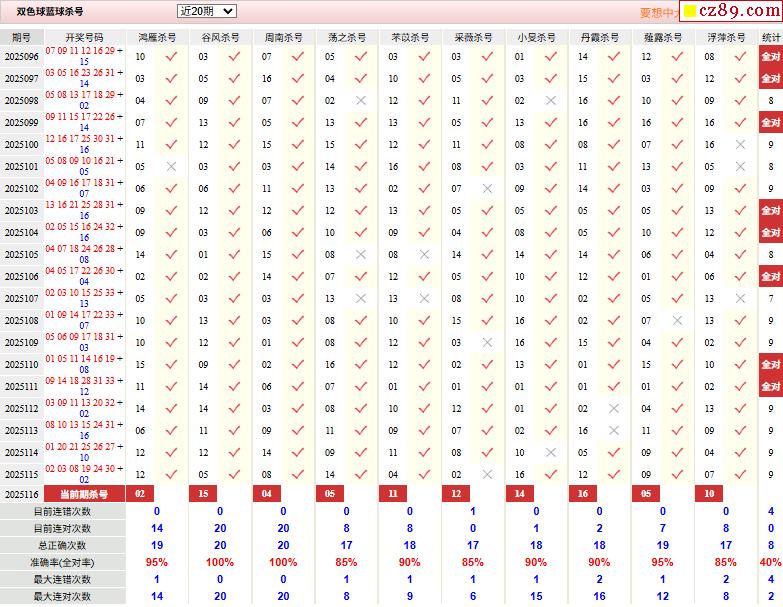Click the gray X for 采薇杀号 in row 2025102
The height and width of the screenshot is (607, 783).
click(487, 189)
